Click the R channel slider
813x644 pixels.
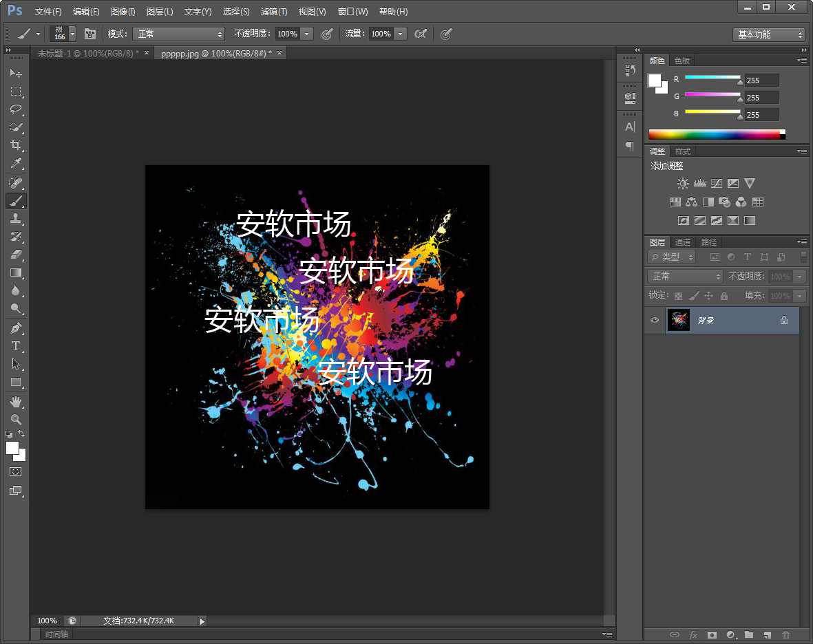713,78
